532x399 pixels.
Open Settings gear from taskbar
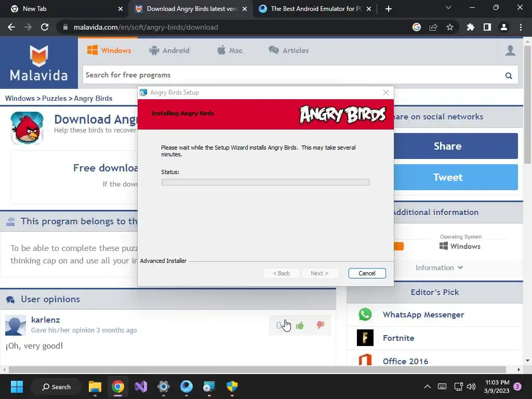(x=164, y=387)
